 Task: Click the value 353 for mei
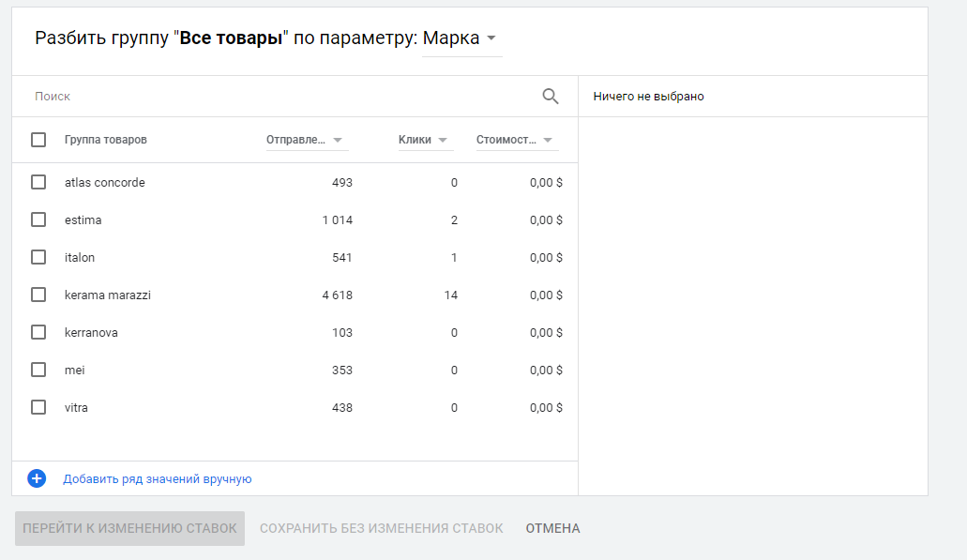[x=342, y=371]
